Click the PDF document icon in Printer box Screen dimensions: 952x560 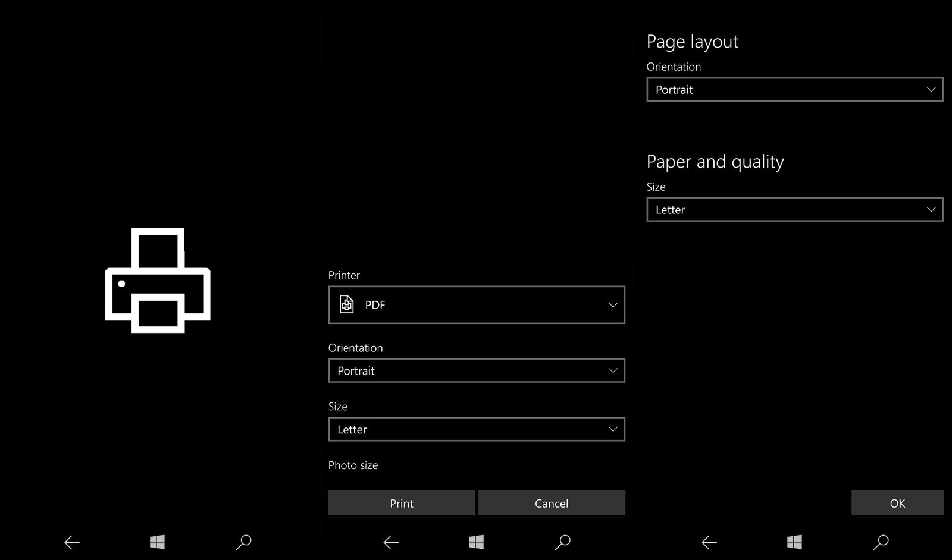(346, 304)
